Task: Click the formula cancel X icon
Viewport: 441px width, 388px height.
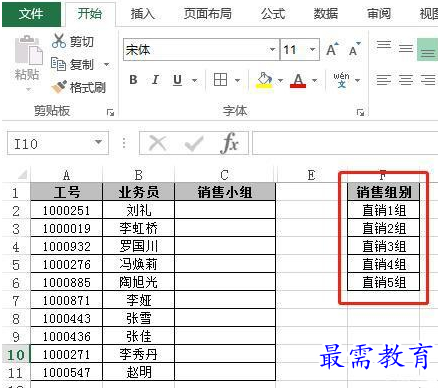Action: point(158,144)
